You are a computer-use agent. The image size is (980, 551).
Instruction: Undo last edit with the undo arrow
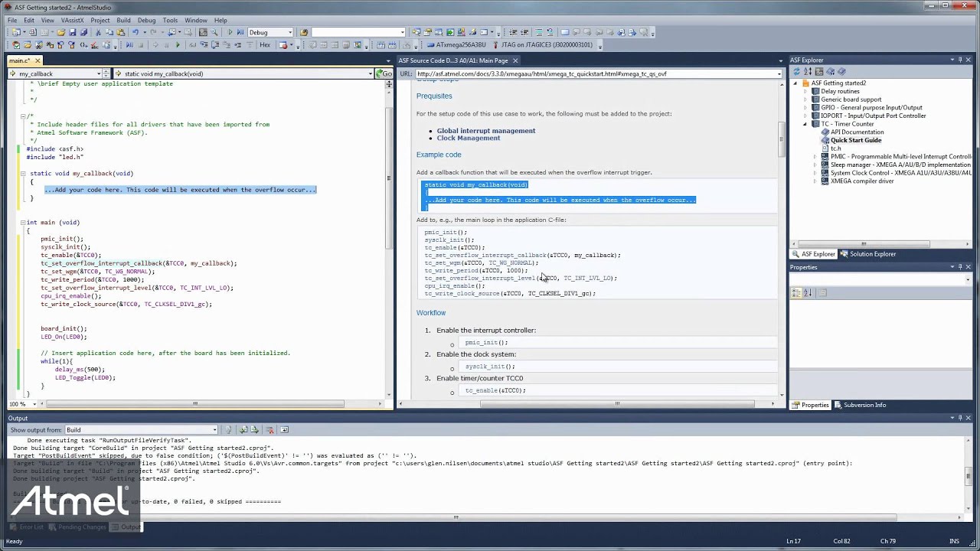pos(136,32)
